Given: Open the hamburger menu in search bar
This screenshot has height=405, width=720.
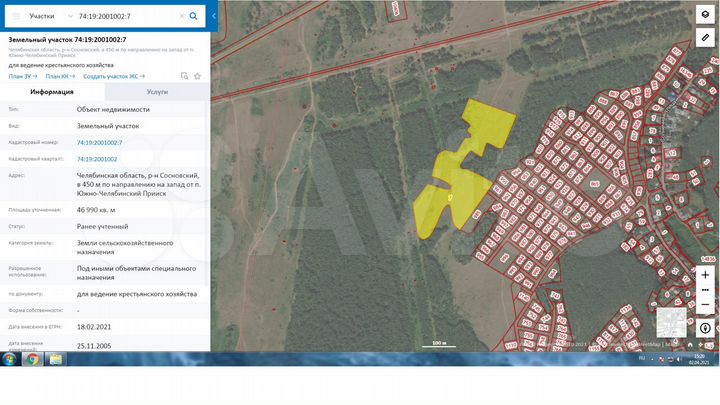Looking at the screenshot, I should [x=16, y=16].
